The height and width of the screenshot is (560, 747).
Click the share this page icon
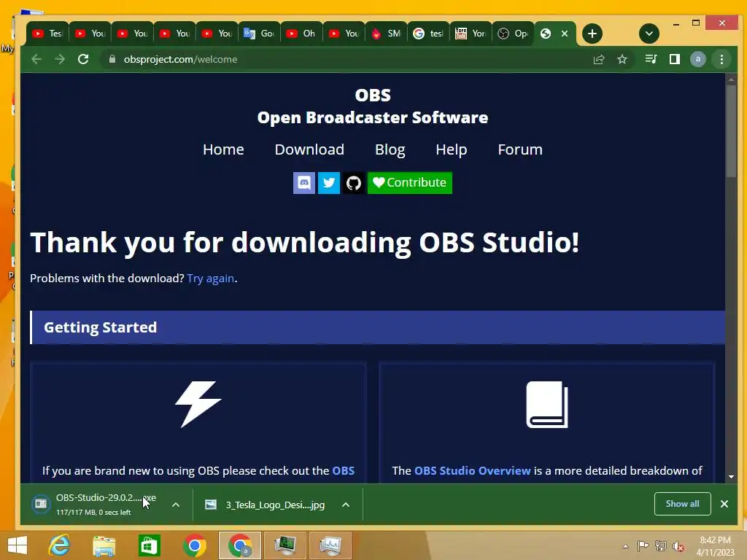coord(599,59)
